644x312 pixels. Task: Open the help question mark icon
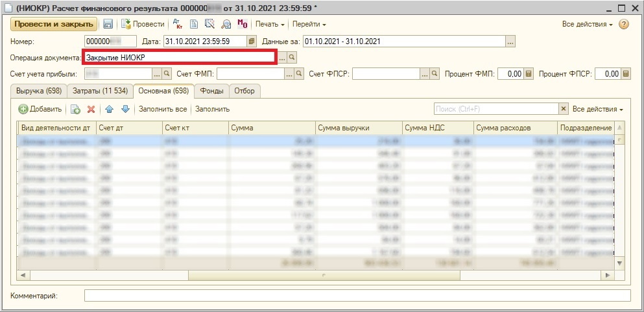[x=624, y=24]
